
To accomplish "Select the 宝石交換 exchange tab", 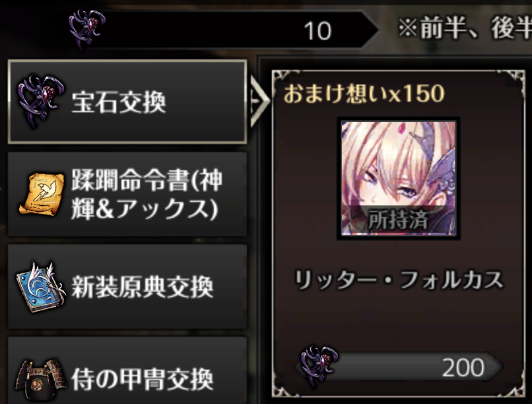I will tap(127, 102).
